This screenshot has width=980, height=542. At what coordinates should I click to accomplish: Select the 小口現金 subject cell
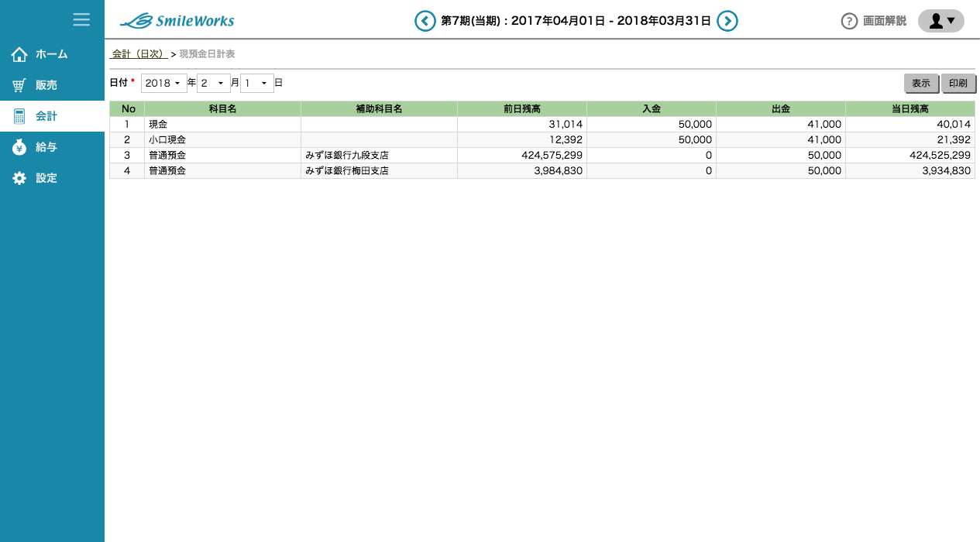(x=222, y=140)
